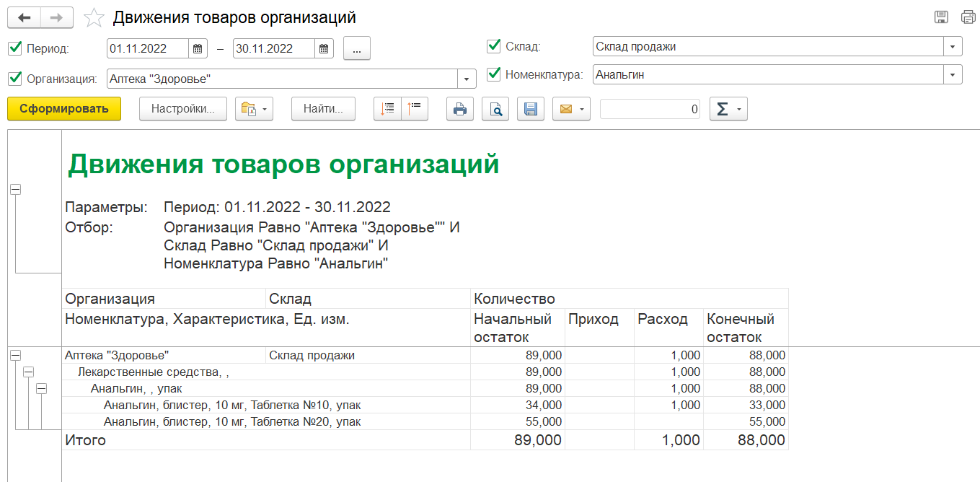Image resolution: width=980 pixels, height=482 pixels.
Task: Open the Склад dropdown list
Action: 953,47
